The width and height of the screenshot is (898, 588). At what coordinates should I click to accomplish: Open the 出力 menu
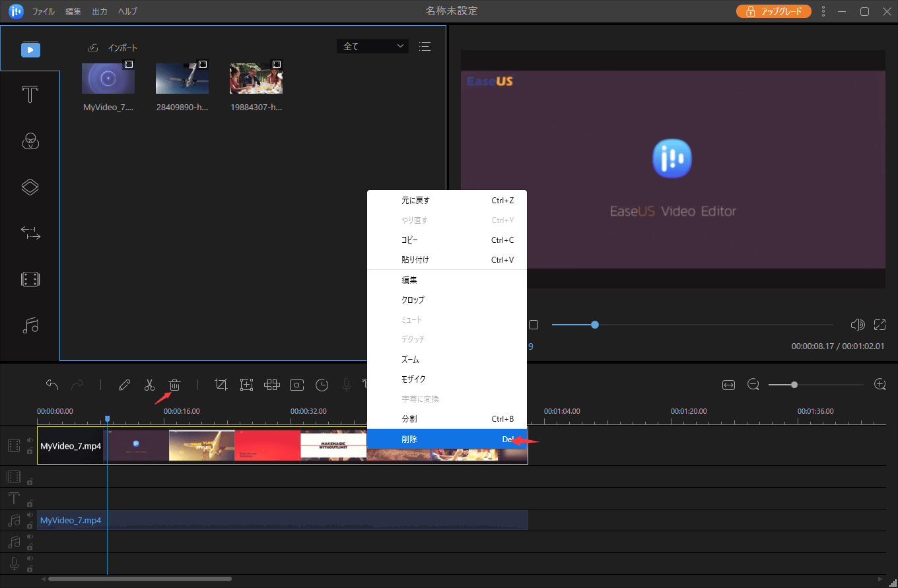click(x=100, y=12)
